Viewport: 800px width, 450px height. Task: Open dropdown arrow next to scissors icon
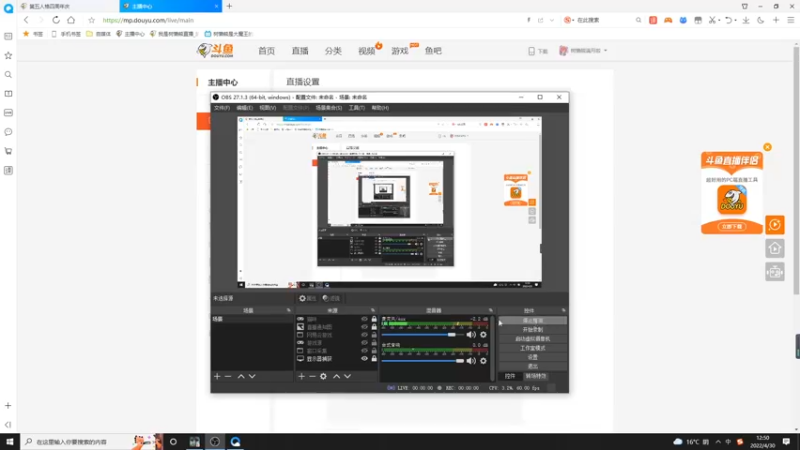tap(719, 20)
